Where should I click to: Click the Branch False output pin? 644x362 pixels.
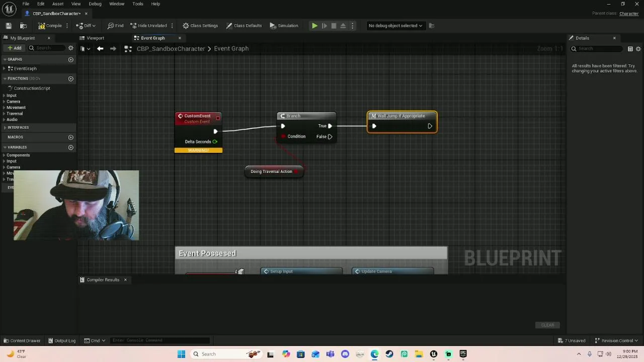click(x=330, y=137)
